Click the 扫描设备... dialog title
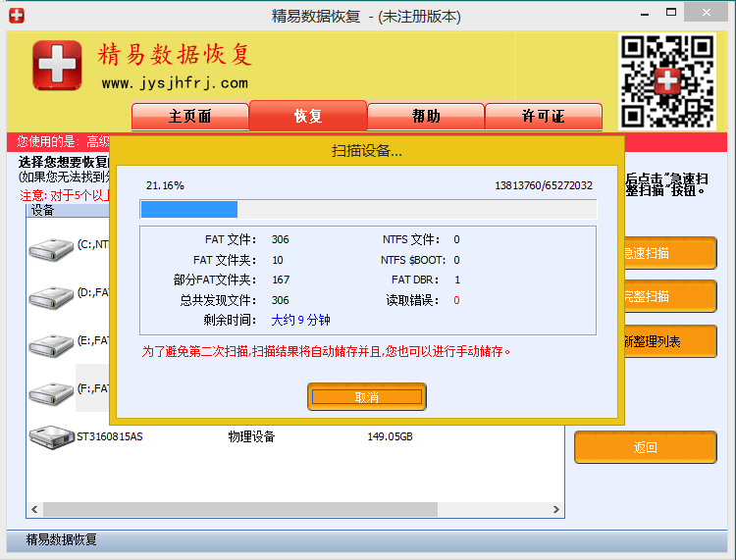 [x=367, y=151]
